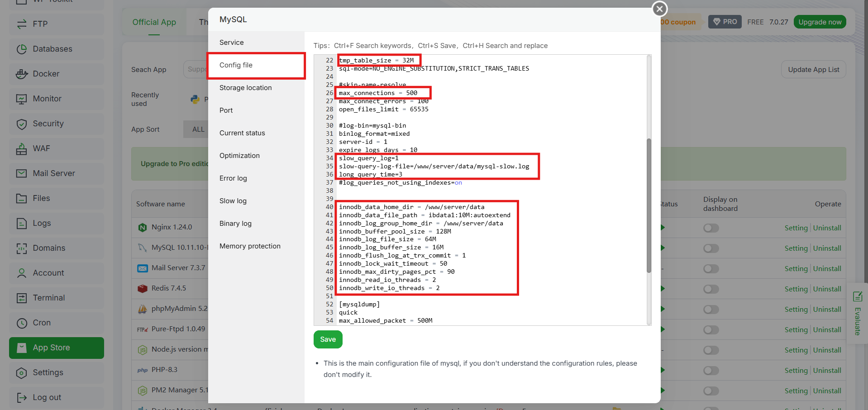Click the Cron clock icon
868x410 pixels.
tap(21, 323)
